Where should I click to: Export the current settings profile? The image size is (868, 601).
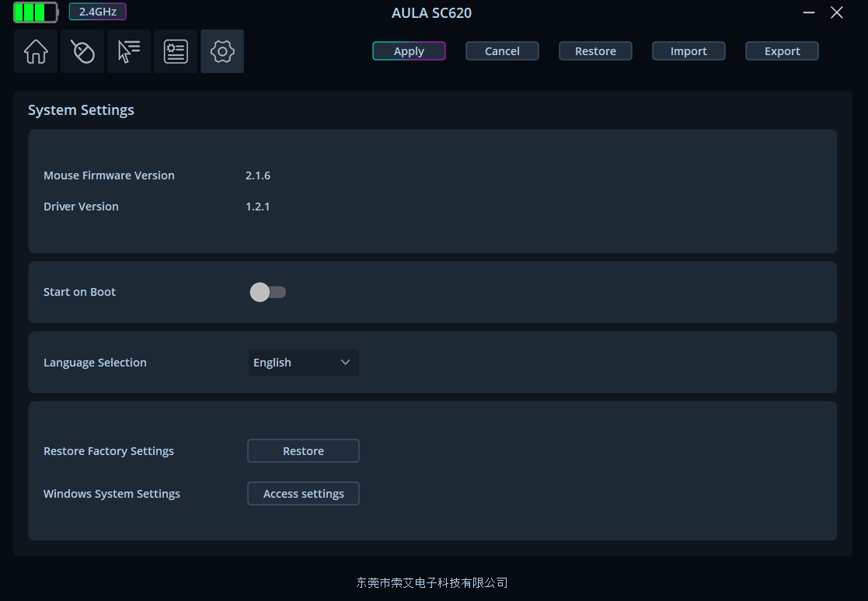(x=783, y=51)
